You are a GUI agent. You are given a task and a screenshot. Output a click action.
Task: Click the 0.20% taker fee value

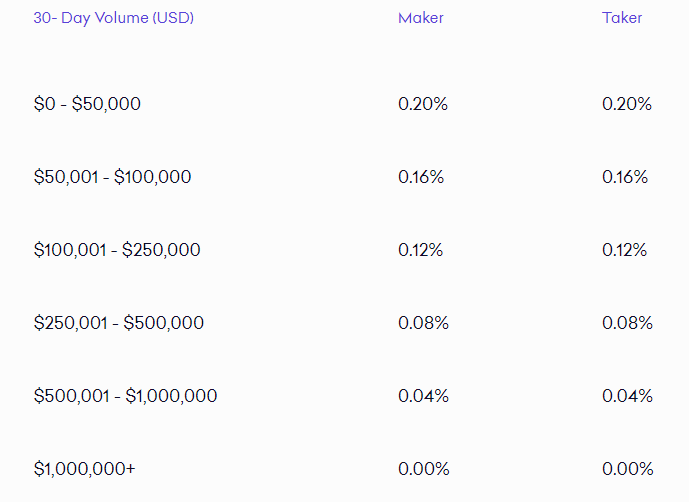point(627,104)
